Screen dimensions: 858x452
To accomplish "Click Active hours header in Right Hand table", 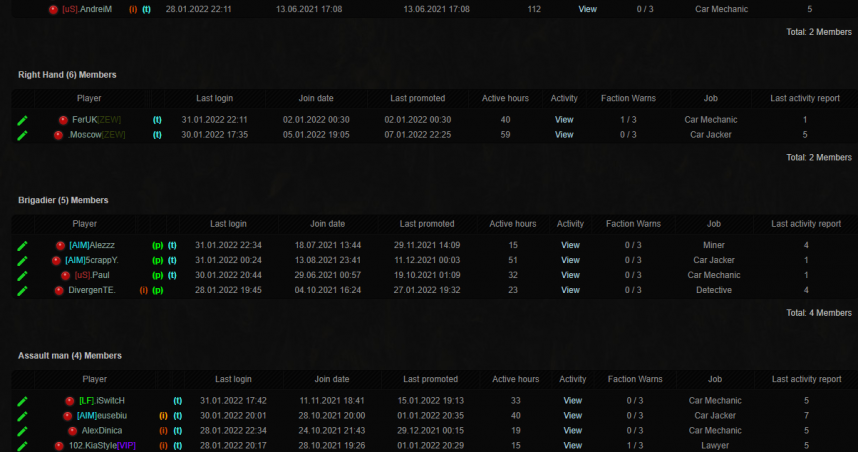I will 505,98.
